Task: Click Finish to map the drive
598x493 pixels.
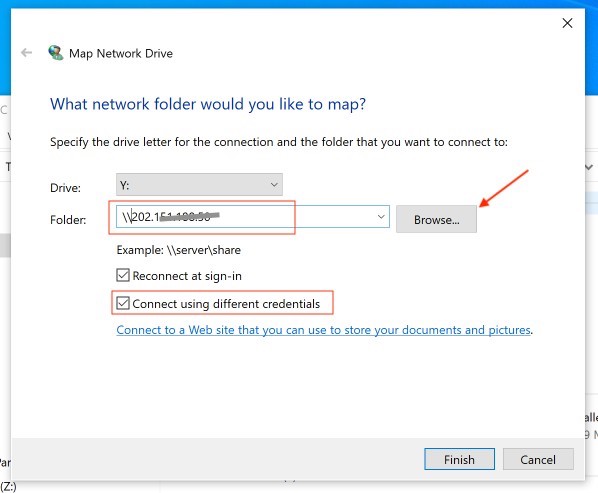Action: click(x=459, y=459)
